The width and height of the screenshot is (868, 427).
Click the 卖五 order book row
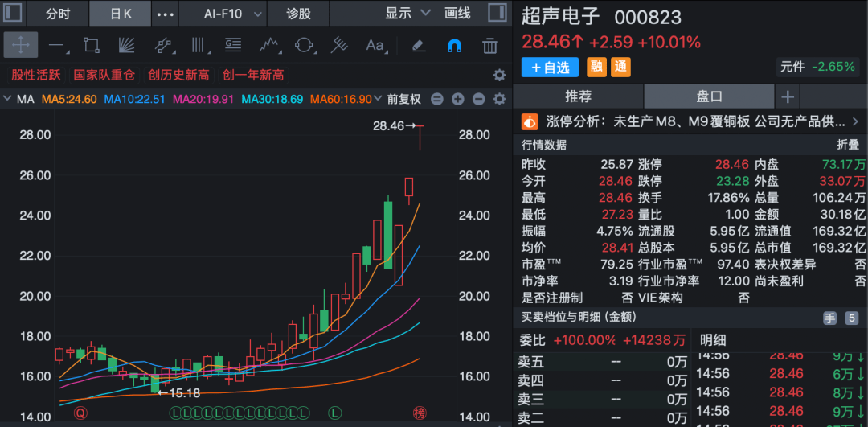tap(602, 363)
